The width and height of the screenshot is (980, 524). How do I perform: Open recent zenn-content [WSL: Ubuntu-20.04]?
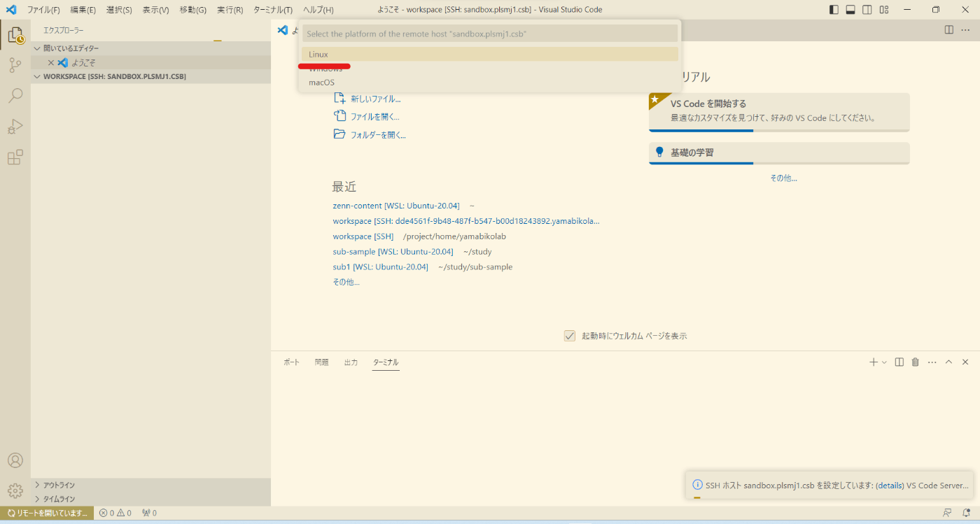point(396,206)
